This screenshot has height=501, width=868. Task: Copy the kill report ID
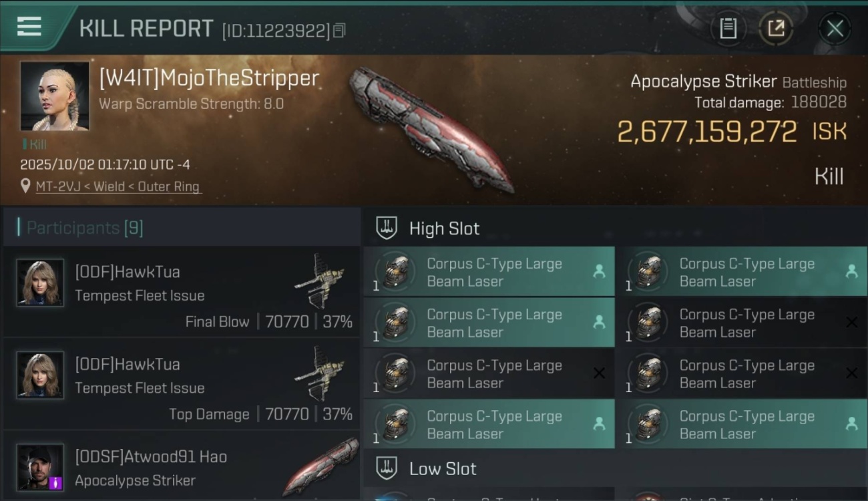point(339,30)
